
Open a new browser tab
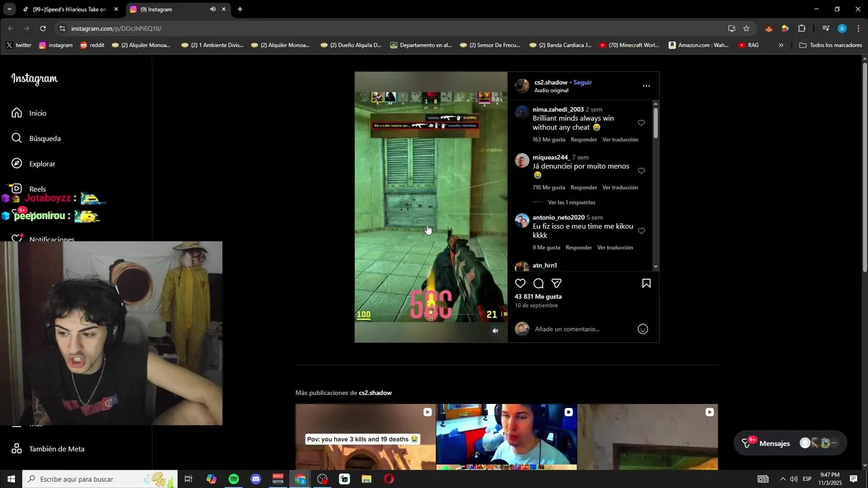coord(240,9)
